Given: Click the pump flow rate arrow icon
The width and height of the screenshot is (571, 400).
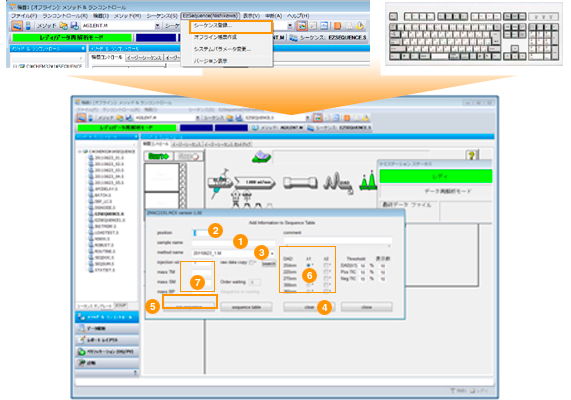Looking at the screenshot, I should [255, 182].
